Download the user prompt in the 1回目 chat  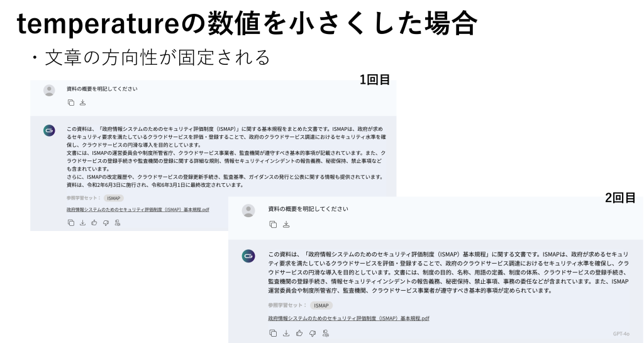pos(82,103)
